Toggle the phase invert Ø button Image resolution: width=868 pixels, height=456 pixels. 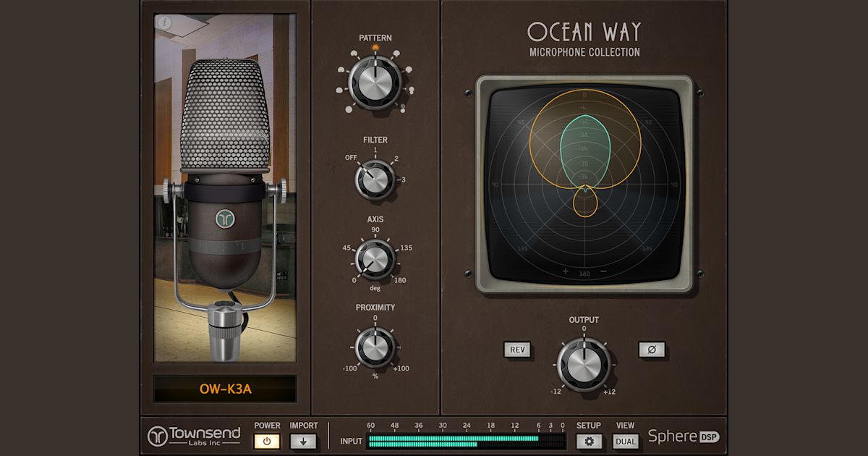[651, 350]
